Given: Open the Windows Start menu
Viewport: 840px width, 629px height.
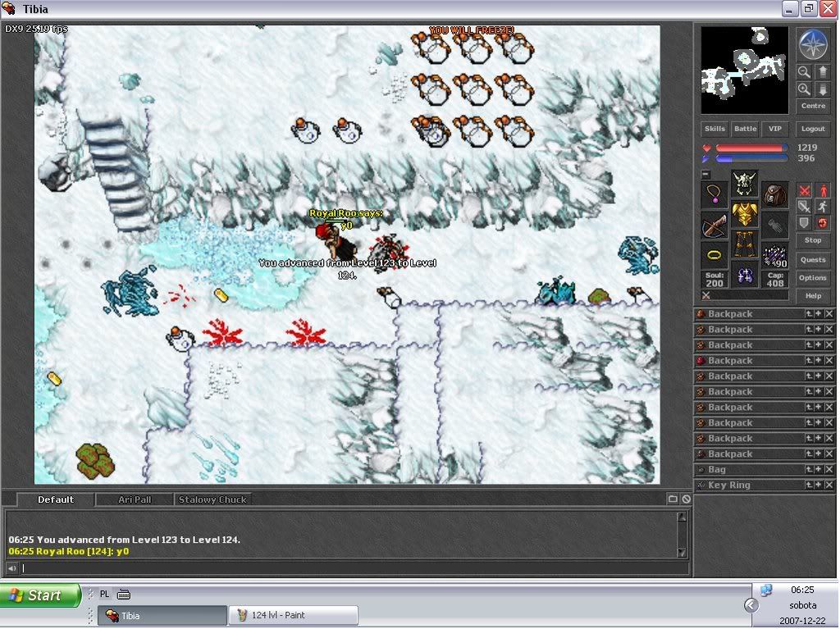Looking at the screenshot, I should (x=40, y=595).
